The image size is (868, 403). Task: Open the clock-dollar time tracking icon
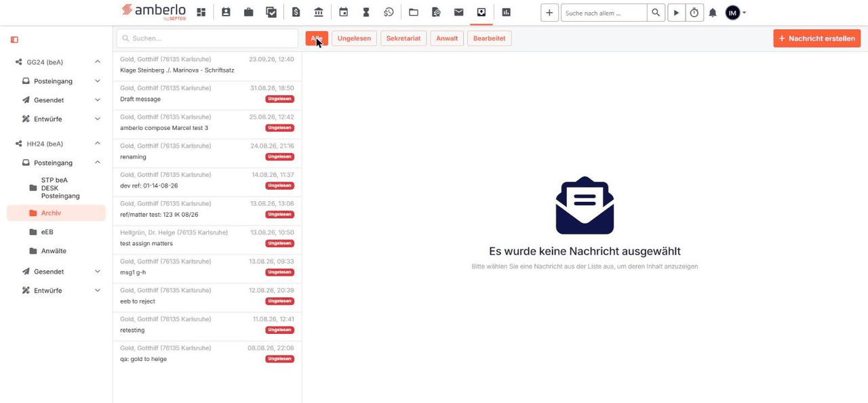click(389, 12)
